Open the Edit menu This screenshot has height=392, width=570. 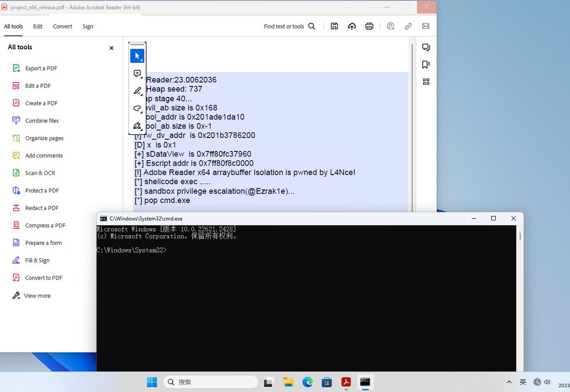coord(38,27)
